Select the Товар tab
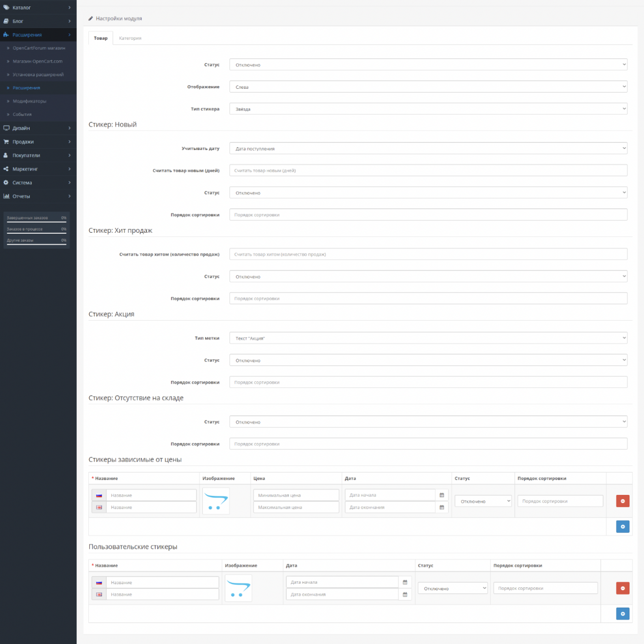644x644 pixels. pyautogui.click(x=101, y=38)
